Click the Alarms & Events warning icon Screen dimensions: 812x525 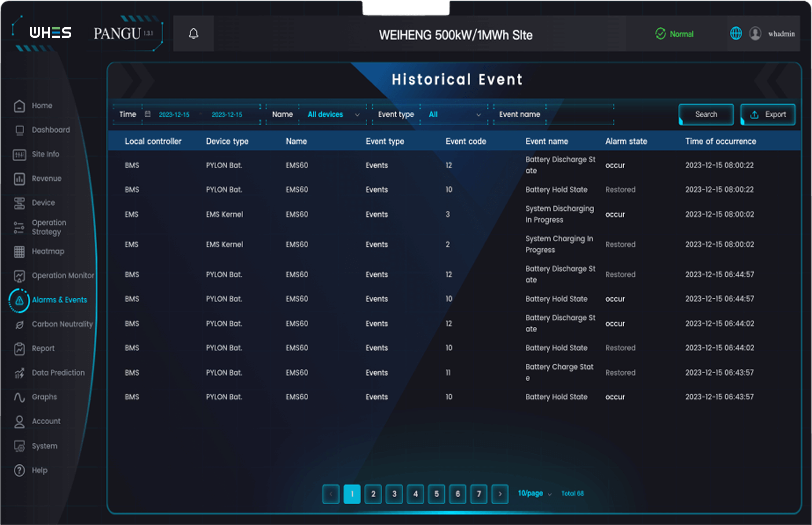point(19,300)
